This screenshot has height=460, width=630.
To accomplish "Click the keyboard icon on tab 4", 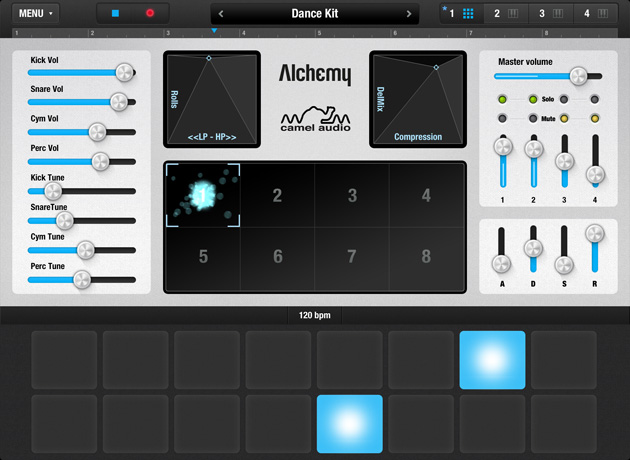I will 603,14.
